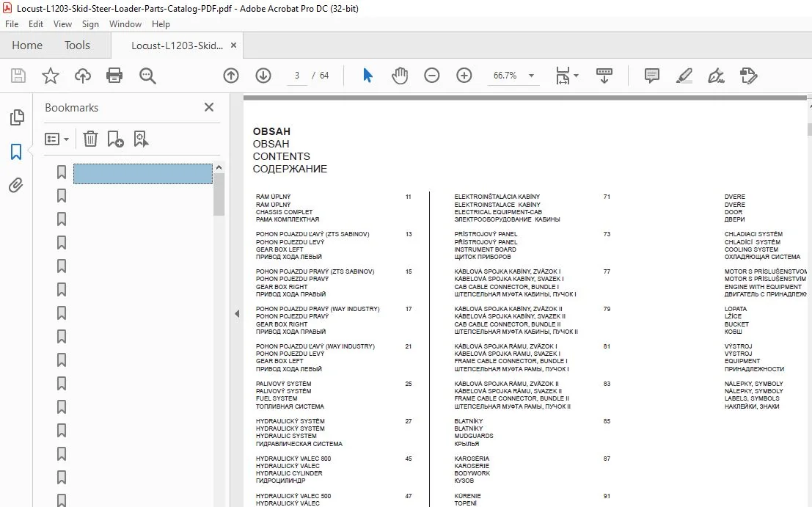Open bookmarks options menu dropdown
The image size is (812, 507).
tap(57, 139)
